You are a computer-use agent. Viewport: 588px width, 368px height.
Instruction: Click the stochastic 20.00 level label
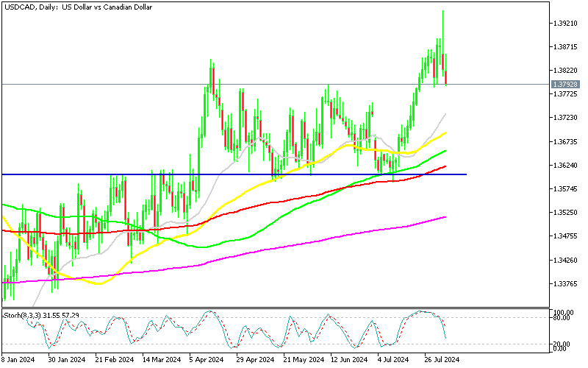[x=562, y=344]
